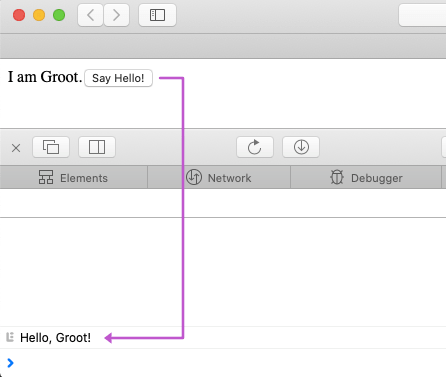Image resolution: width=446 pixels, height=377 pixels.
Task: Minimize the window with yellow button
Action: click(x=39, y=15)
